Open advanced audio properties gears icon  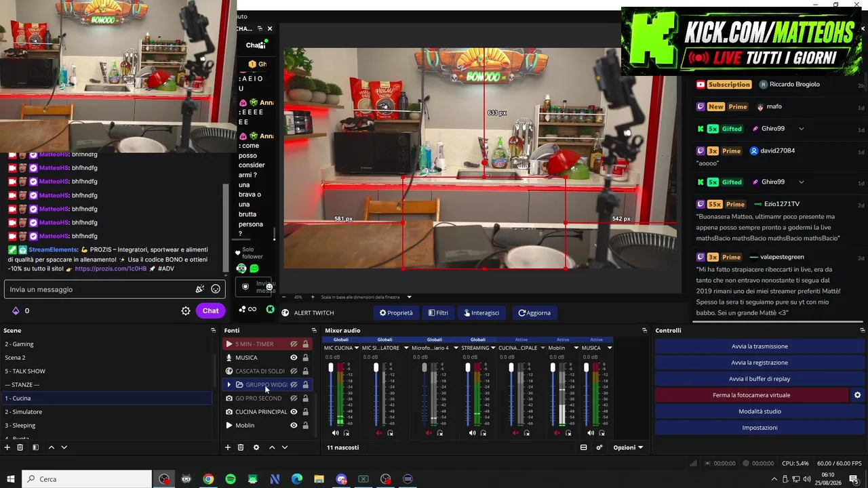coord(599,447)
